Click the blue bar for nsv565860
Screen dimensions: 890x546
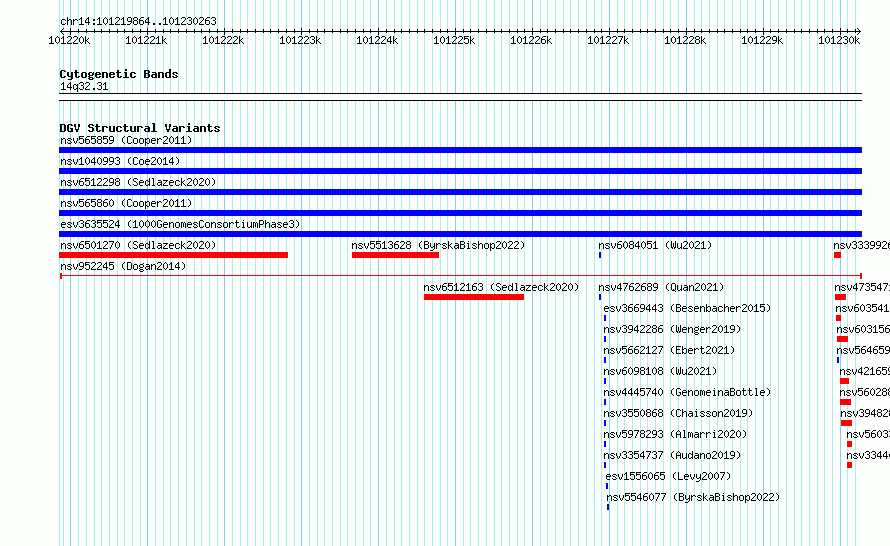pos(460,213)
